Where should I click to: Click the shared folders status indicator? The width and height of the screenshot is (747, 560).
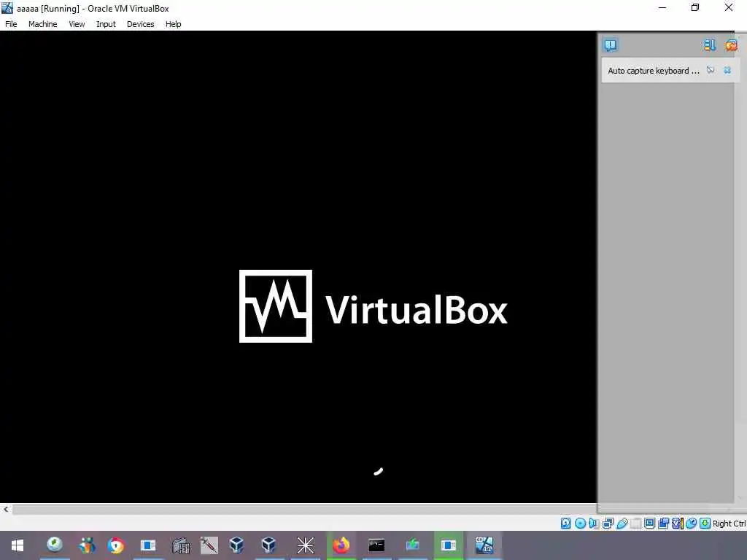pyautogui.click(x=635, y=524)
